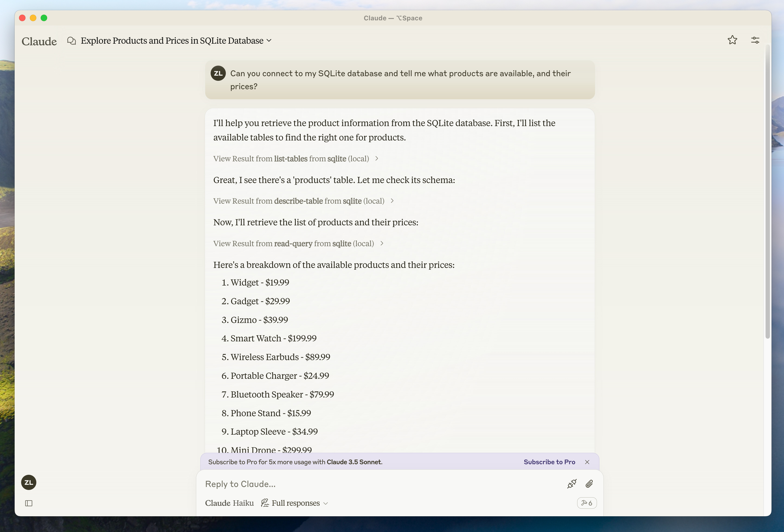The height and width of the screenshot is (532, 784).
Task: Click the vertical scrollbar of the chat
Action: pos(768,192)
